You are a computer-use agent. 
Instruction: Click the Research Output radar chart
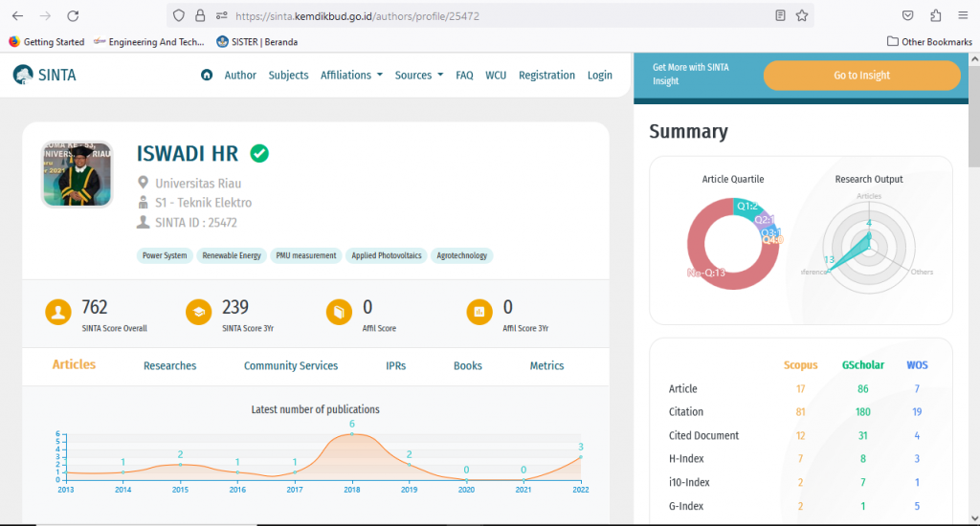pos(869,248)
